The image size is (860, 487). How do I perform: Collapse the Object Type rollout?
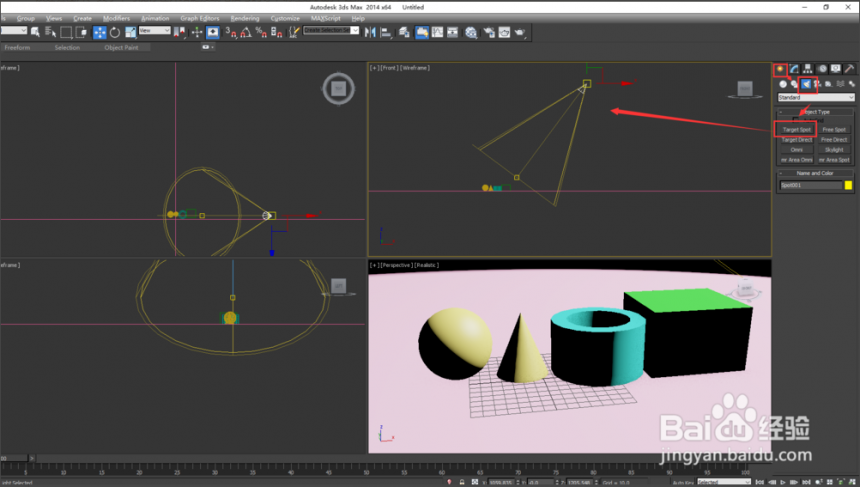click(815, 112)
